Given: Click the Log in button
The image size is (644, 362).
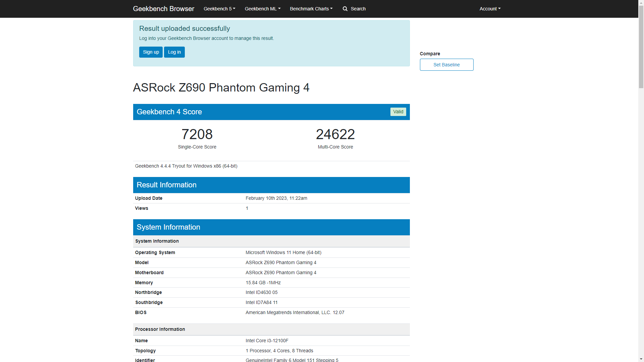Looking at the screenshot, I should click(x=174, y=52).
